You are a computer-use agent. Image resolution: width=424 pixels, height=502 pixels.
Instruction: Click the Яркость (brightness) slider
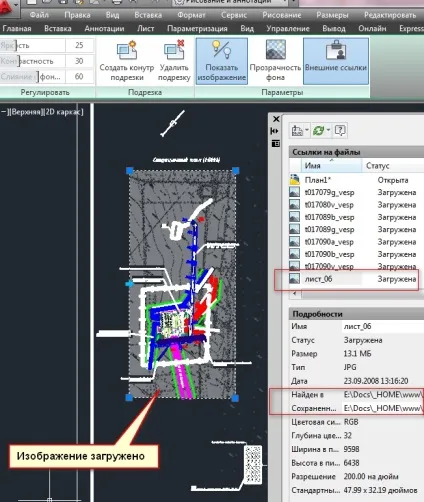pyautogui.click(x=32, y=45)
